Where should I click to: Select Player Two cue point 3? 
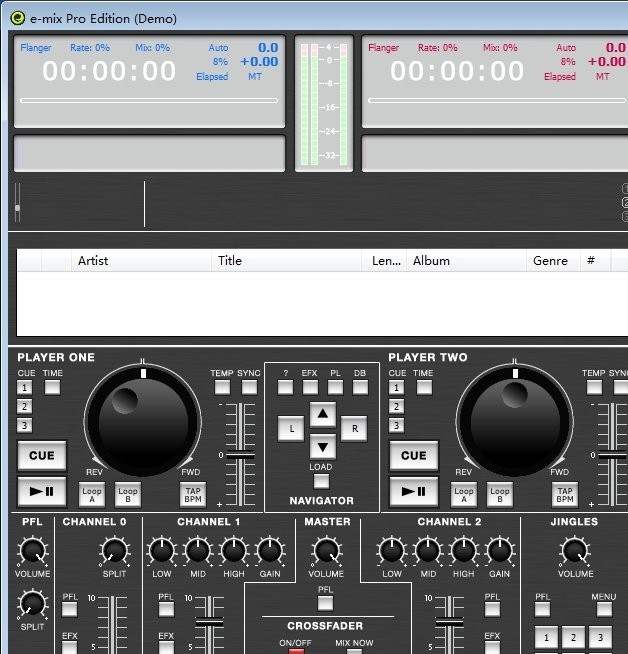396,425
